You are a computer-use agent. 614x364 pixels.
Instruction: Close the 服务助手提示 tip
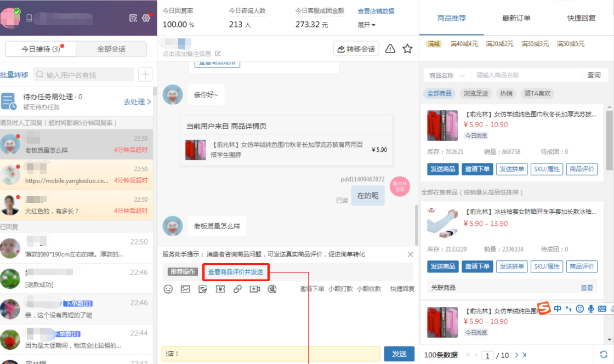(x=410, y=254)
